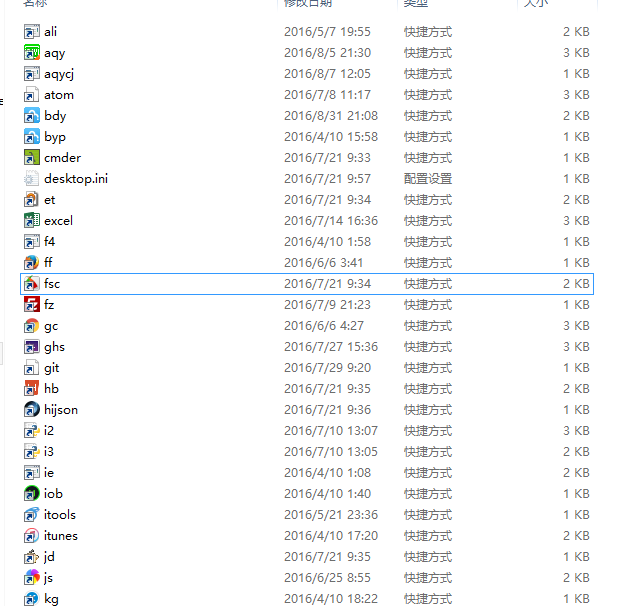Screen dimensions: 639x614
Task: Click the ali shortcut icon
Action: 32,32
